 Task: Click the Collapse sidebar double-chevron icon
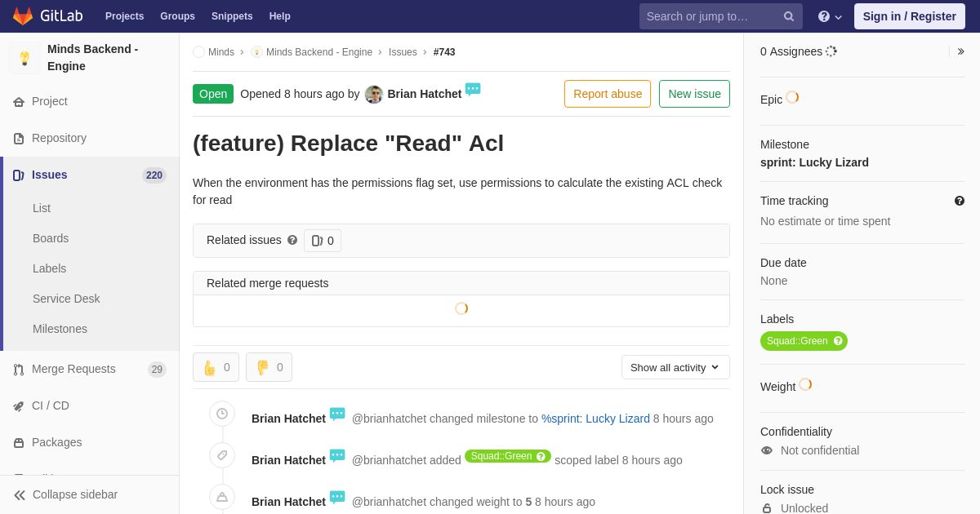pyautogui.click(x=20, y=495)
